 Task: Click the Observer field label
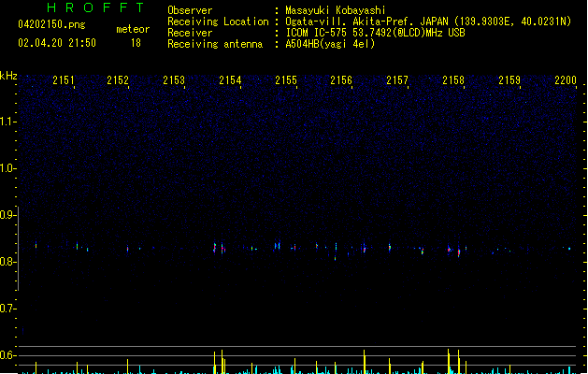pos(190,10)
